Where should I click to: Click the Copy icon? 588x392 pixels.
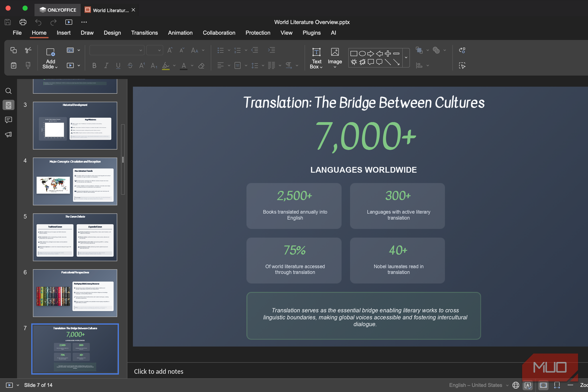[x=13, y=50]
